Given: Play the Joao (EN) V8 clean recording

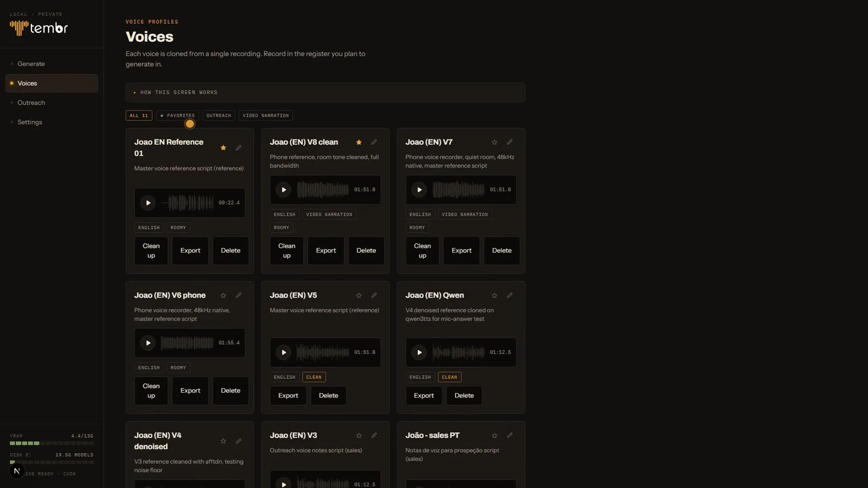Looking at the screenshot, I should 284,190.
